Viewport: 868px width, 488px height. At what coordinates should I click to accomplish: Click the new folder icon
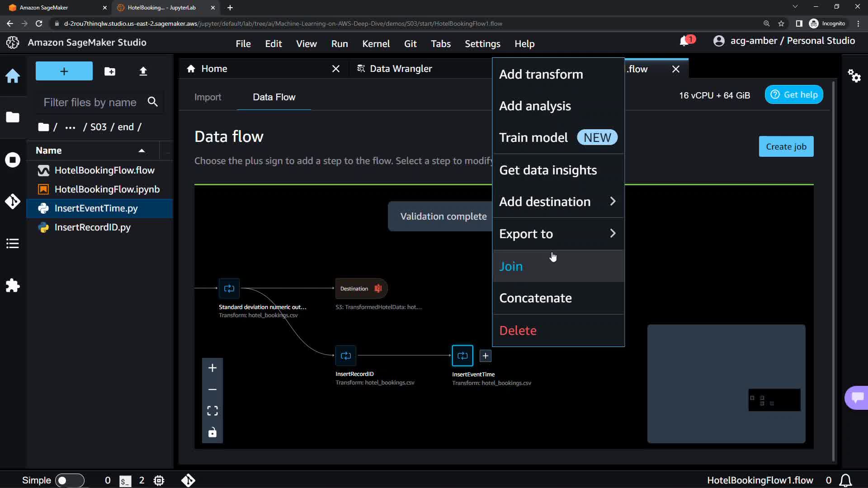(x=109, y=71)
